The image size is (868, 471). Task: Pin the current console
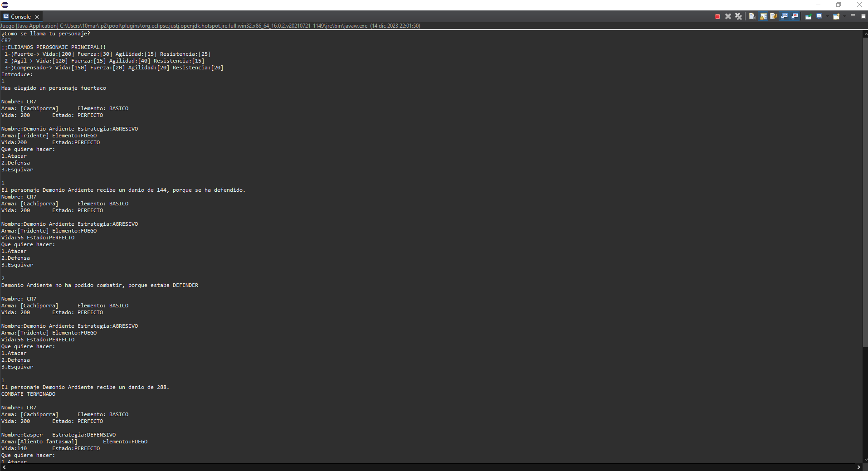809,16
